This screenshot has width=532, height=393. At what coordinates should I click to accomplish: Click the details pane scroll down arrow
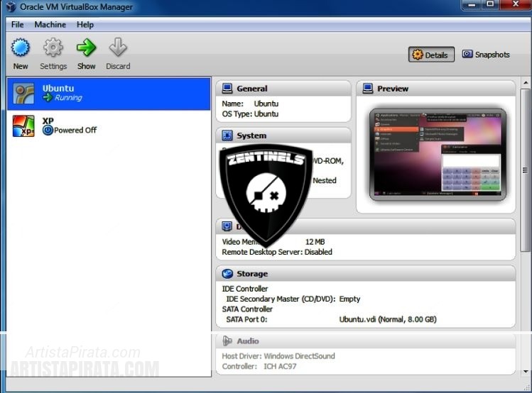point(526,372)
